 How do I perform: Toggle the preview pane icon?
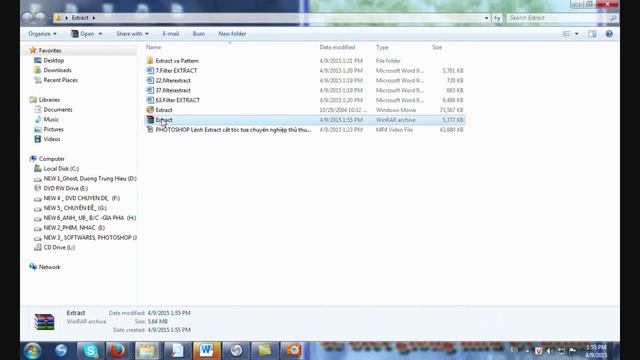tap(592, 34)
